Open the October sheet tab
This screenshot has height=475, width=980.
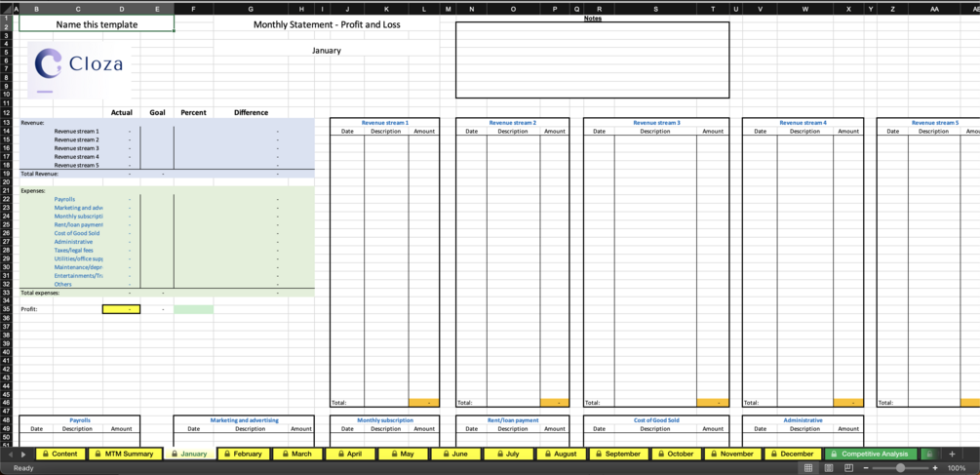coord(675,454)
